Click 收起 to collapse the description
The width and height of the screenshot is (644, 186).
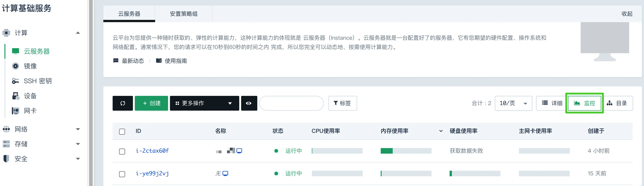click(627, 14)
